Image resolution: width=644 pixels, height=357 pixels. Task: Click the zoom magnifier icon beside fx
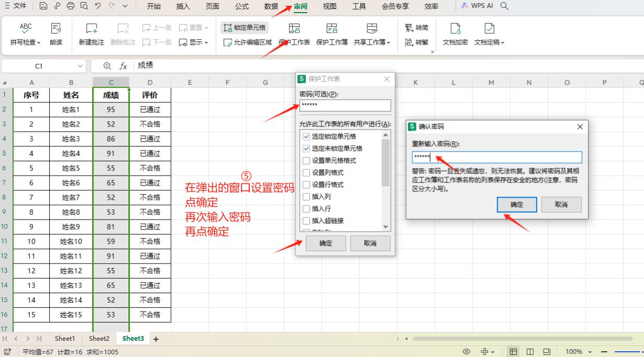pos(107,66)
